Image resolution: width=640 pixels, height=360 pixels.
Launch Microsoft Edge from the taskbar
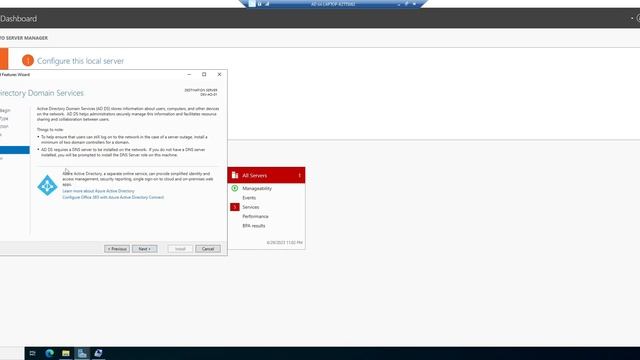[x=49, y=353]
